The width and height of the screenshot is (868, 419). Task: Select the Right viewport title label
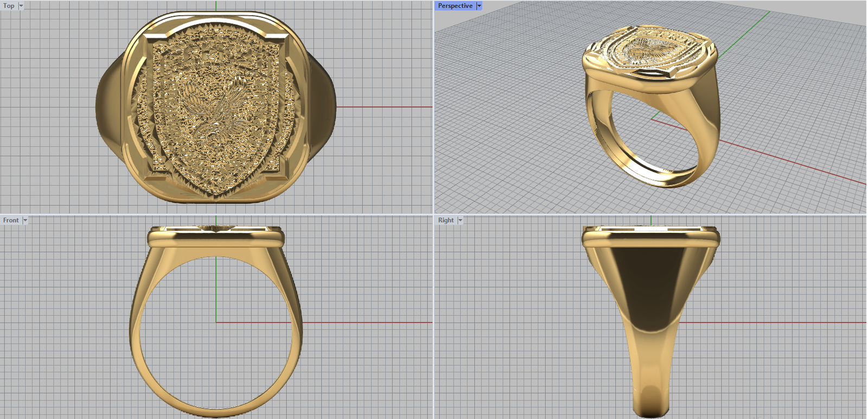coord(445,220)
